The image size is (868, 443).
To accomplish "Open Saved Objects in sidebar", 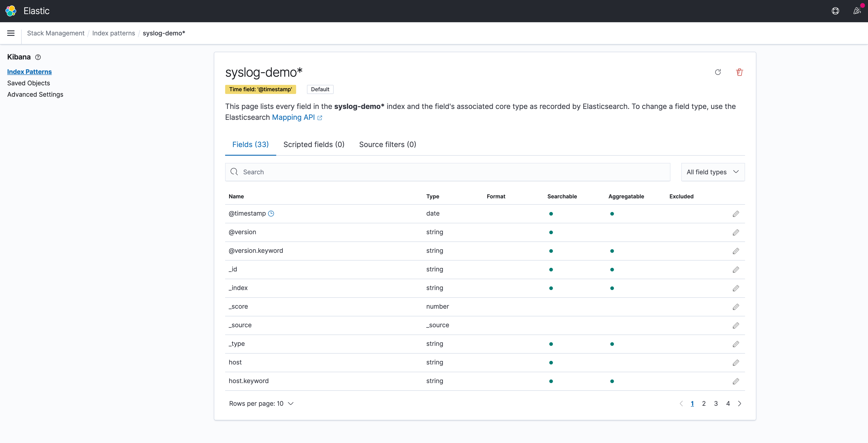I will tap(29, 83).
